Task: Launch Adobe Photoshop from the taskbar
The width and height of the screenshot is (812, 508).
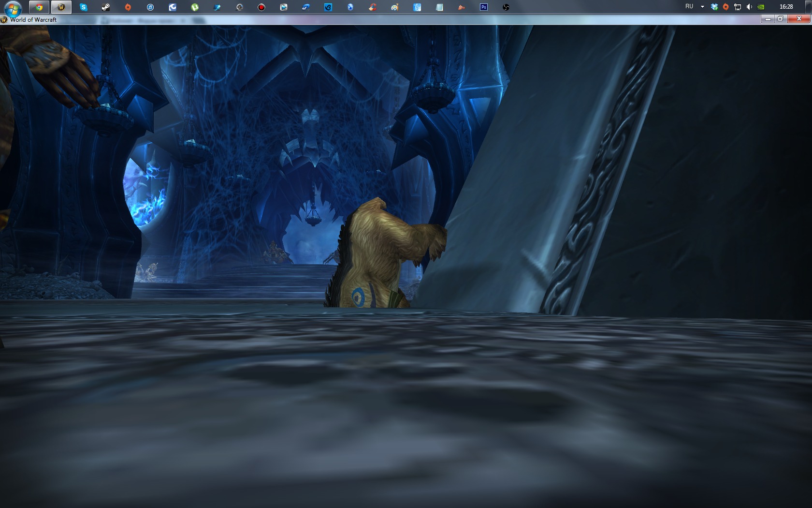Action: click(x=484, y=7)
